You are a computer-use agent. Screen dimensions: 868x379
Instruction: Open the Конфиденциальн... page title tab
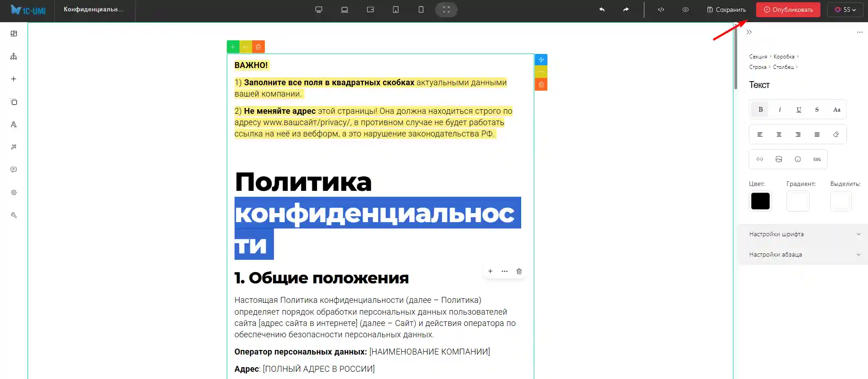tap(94, 10)
